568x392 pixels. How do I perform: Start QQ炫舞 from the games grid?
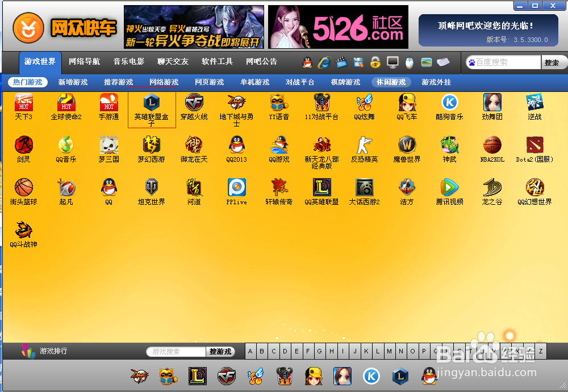coord(364,107)
